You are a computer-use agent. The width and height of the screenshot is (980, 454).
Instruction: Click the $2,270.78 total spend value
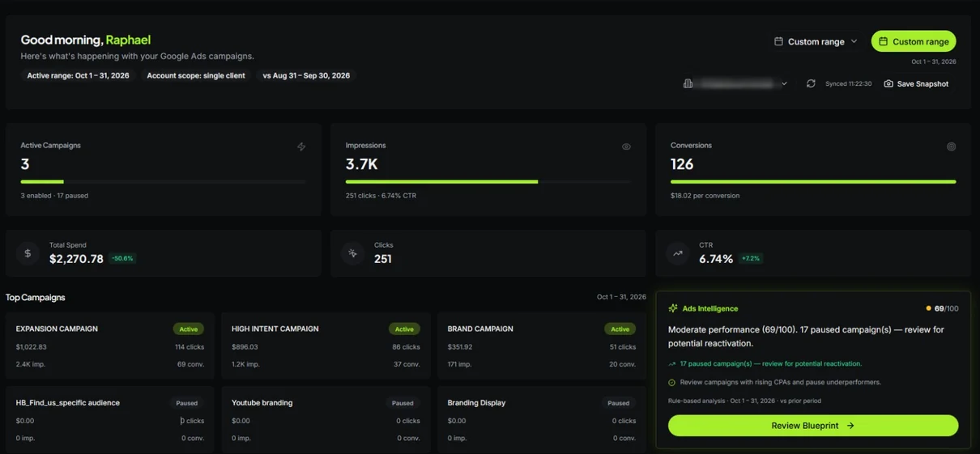[76, 259]
